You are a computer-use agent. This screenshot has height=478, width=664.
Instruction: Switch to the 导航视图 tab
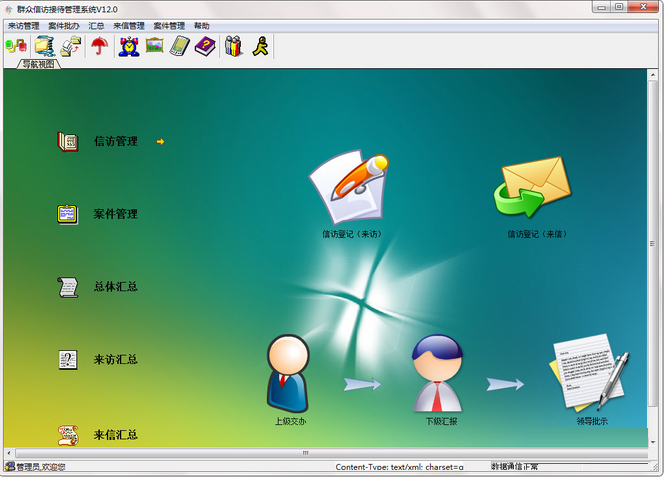[x=38, y=64]
